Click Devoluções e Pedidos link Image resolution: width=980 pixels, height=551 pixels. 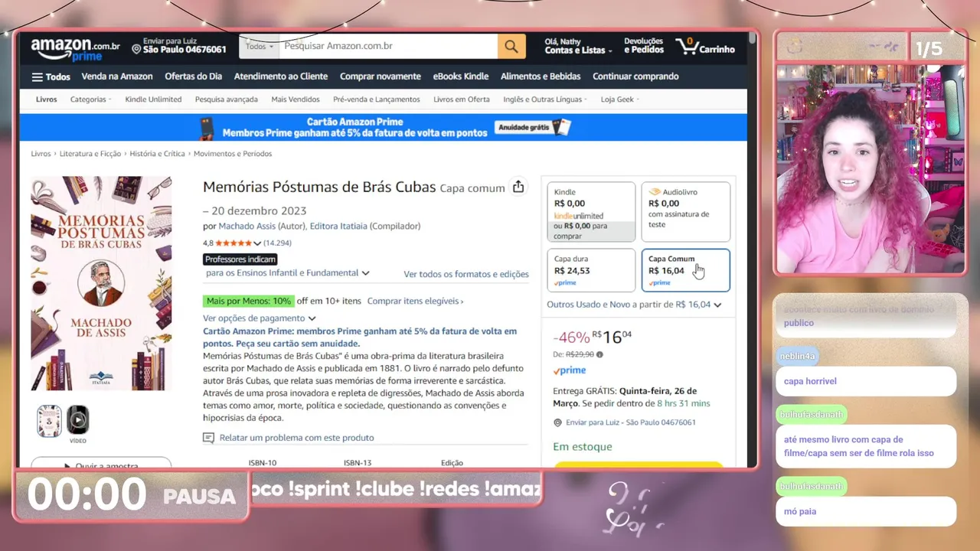point(644,46)
